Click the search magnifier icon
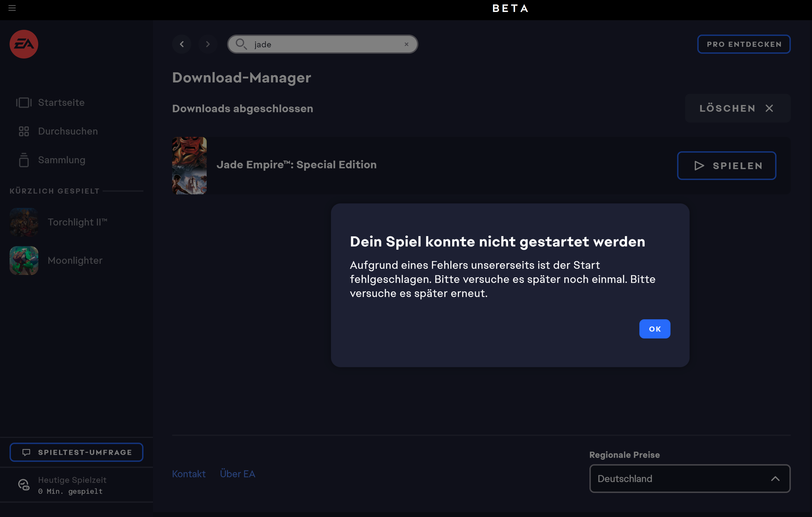The height and width of the screenshot is (517, 812). (x=241, y=44)
